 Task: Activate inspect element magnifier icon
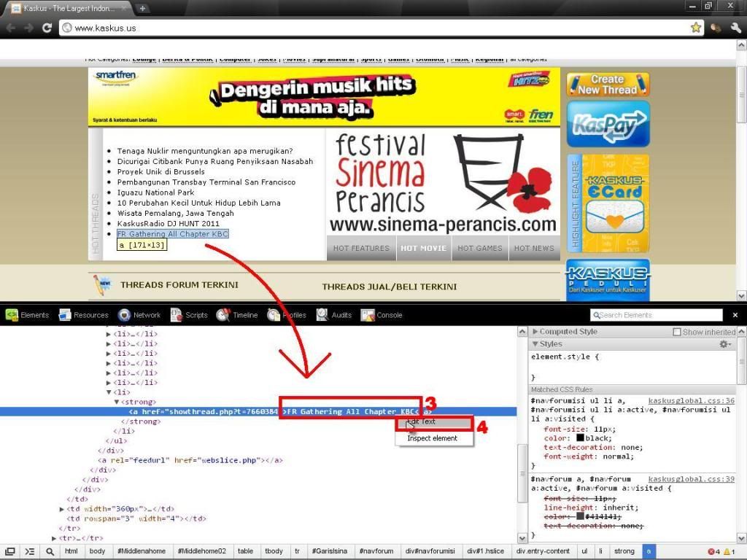(x=50, y=551)
